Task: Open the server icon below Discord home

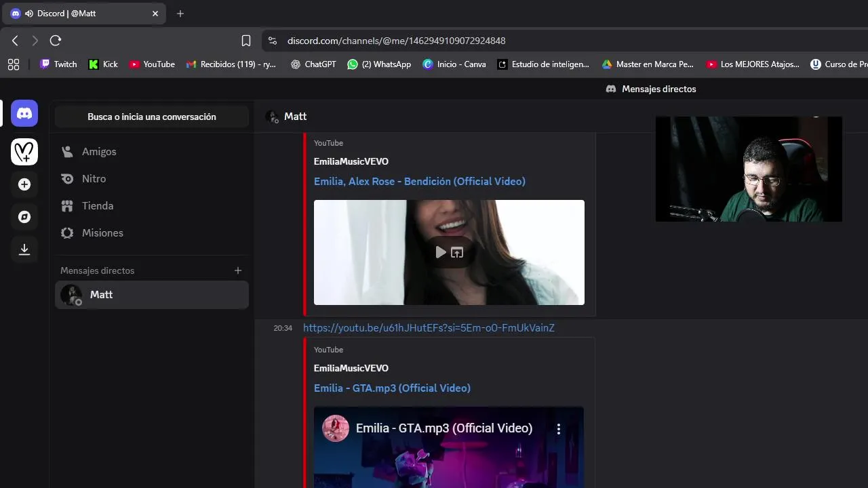Action: pos(24,152)
